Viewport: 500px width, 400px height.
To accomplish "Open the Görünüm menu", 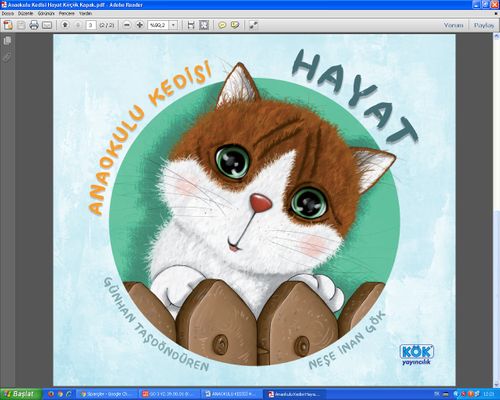I will [x=46, y=14].
